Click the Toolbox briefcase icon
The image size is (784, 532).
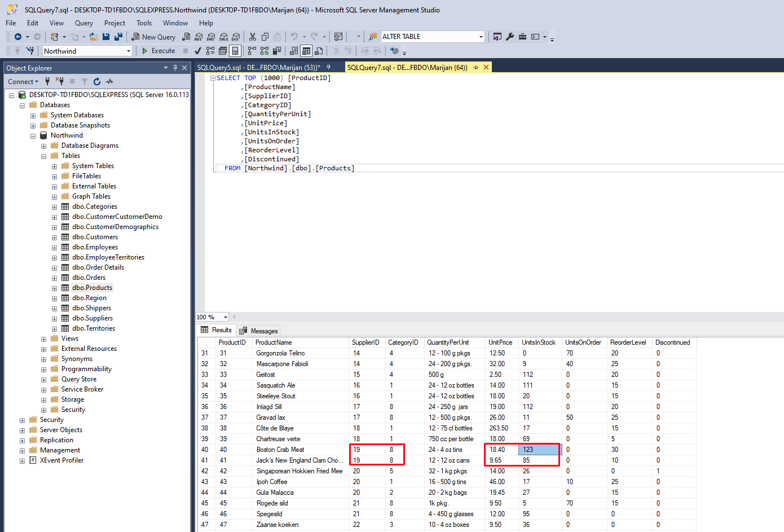(522, 37)
